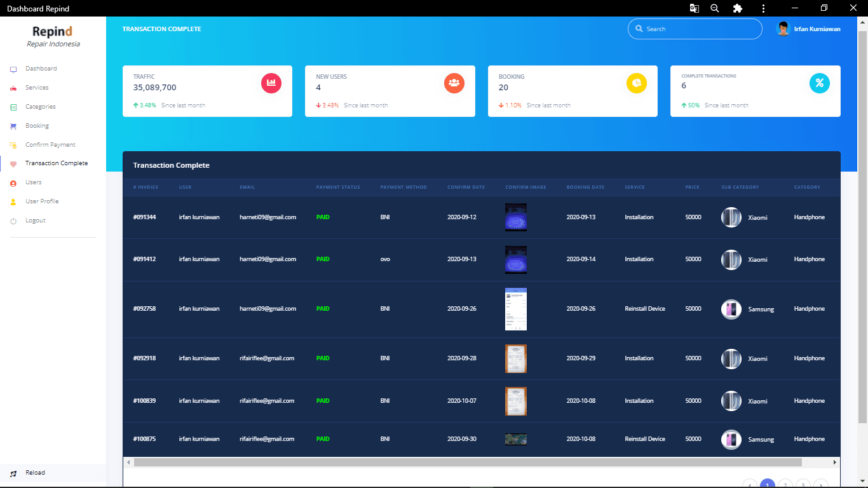This screenshot has width=868, height=488.
Task: Open the three-dot browser menu
Action: [x=763, y=8]
